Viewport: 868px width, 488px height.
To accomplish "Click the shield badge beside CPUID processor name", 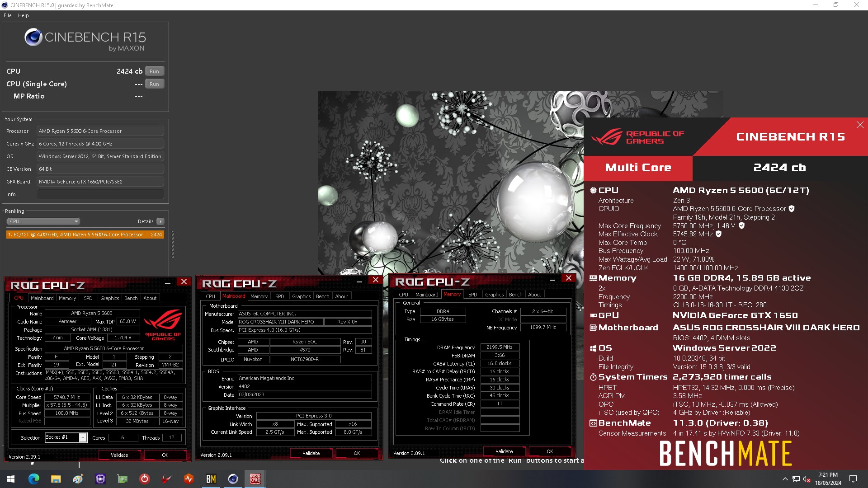I will [792, 209].
